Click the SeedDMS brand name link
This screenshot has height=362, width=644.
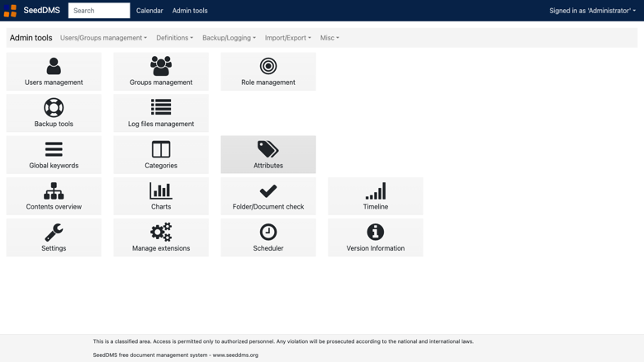point(41,10)
